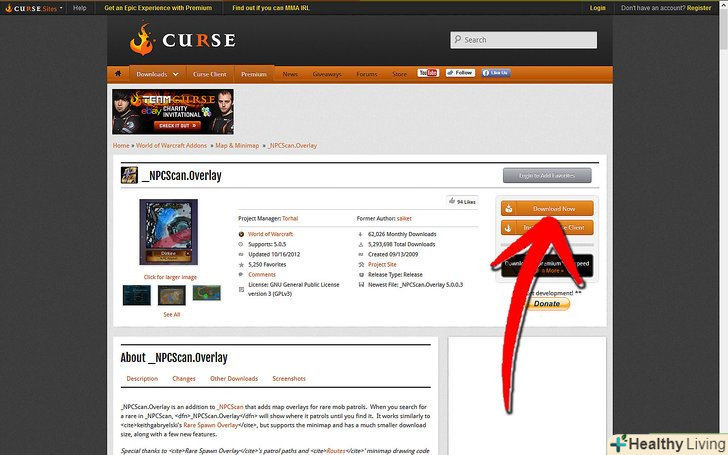Click the _NPCScan link in description text
728x455 pixels.
(x=230, y=406)
